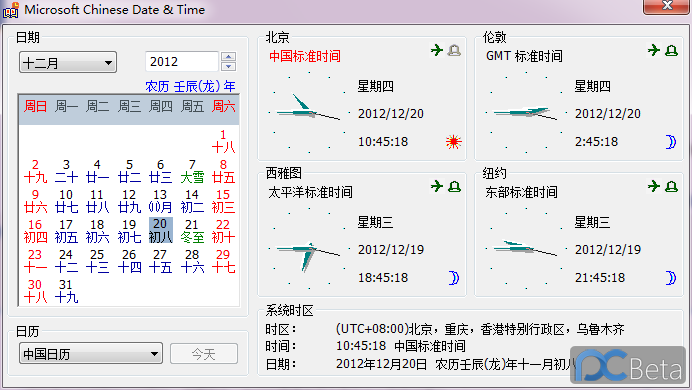Viewport: 692px width, 390px height.
Task: Click the moon night icon for 伦敦
Action: (x=670, y=142)
